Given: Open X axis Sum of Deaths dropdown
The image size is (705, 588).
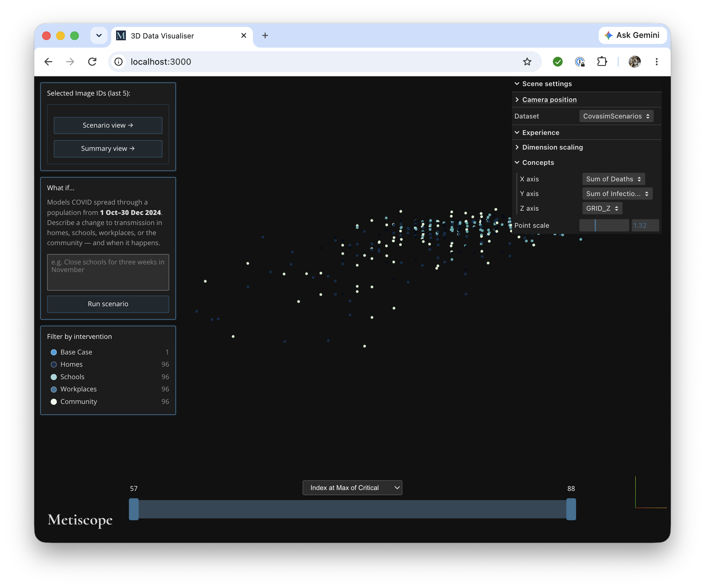Looking at the screenshot, I should (613, 179).
